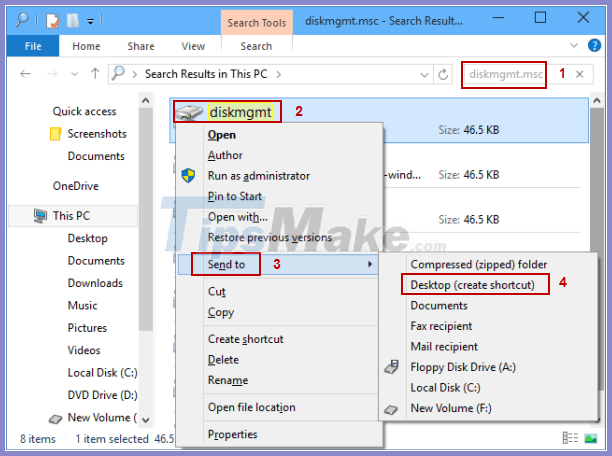Switch to the Home ribbon tab
Image resolution: width=612 pixels, height=456 pixels.
86,46
